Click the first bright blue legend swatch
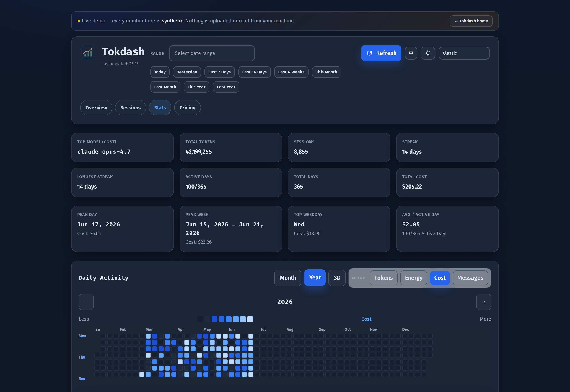Image resolution: width=570 pixels, height=392 pixels. [x=214, y=319]
